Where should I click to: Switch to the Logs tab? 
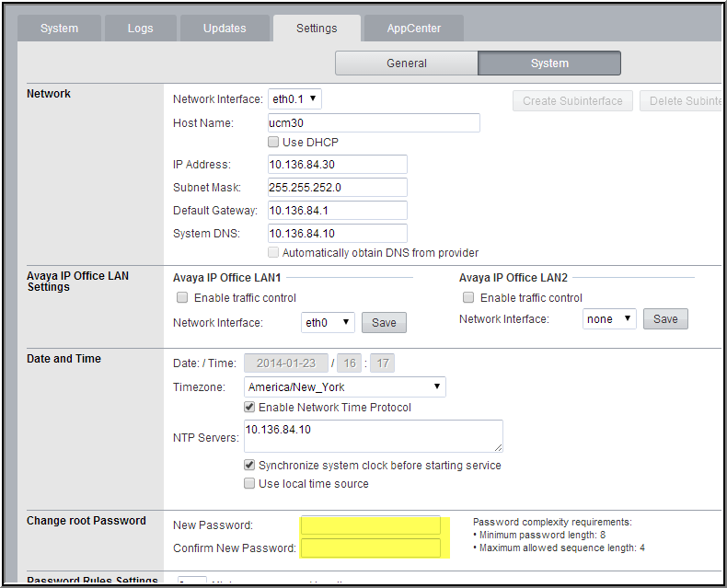point(140,29)
